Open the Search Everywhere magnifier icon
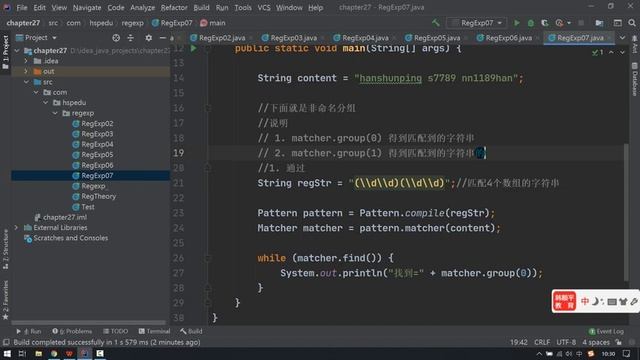Screen dimensions: 640x360 point(632,23)
